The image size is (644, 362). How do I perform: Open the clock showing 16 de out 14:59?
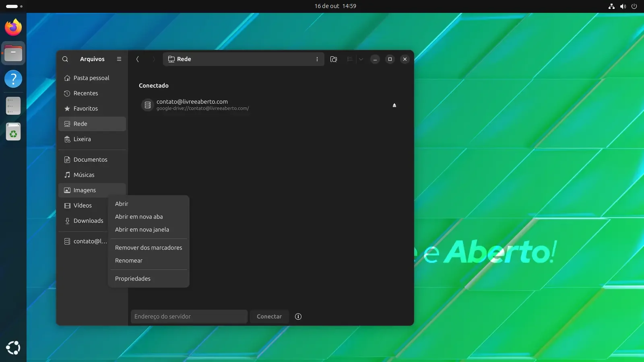click(x=335, y=6)
